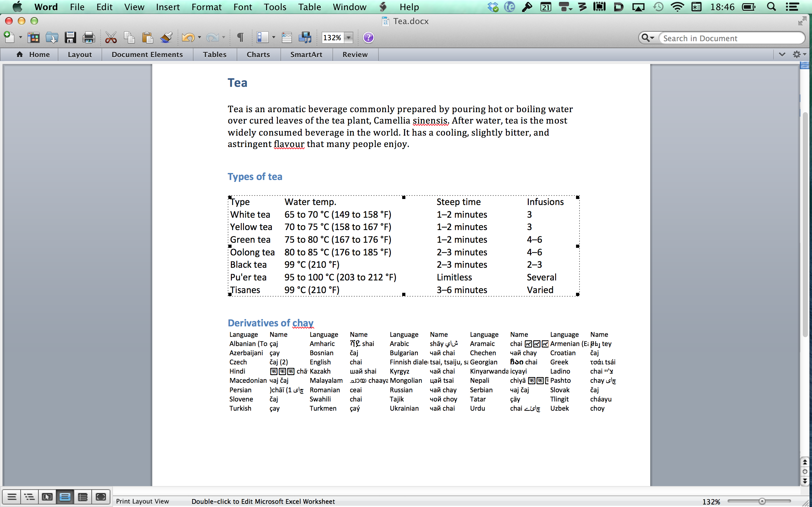Open the 132% zoom dropdown

click(349, 38)
